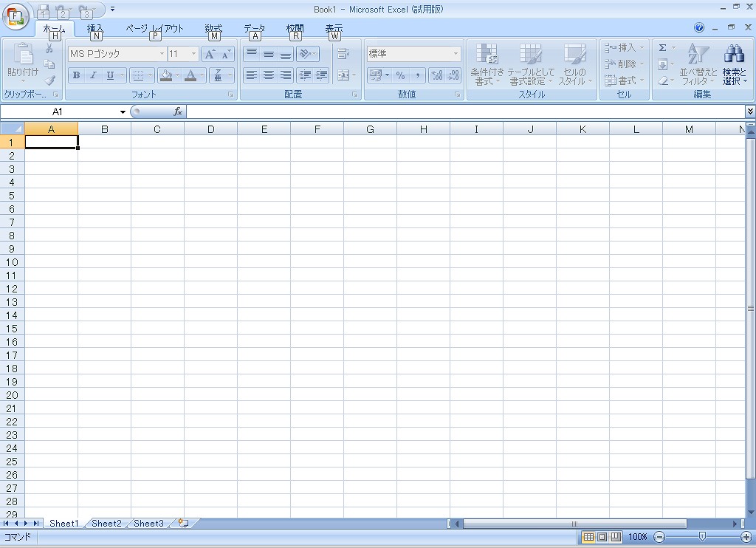Apply percent style
This screenshot has height=548, width=756.
(x=401, y=75)
